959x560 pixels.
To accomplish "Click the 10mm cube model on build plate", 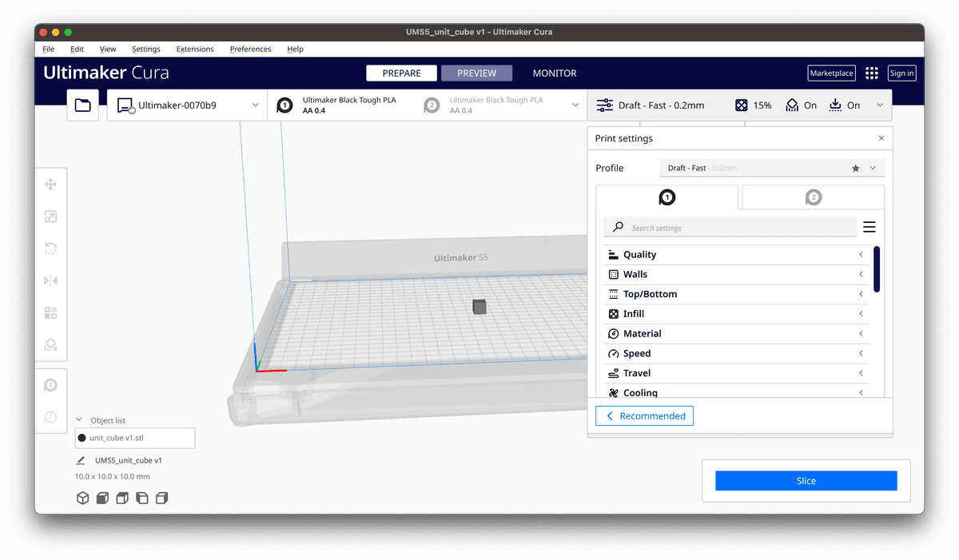I will [479, 307].
